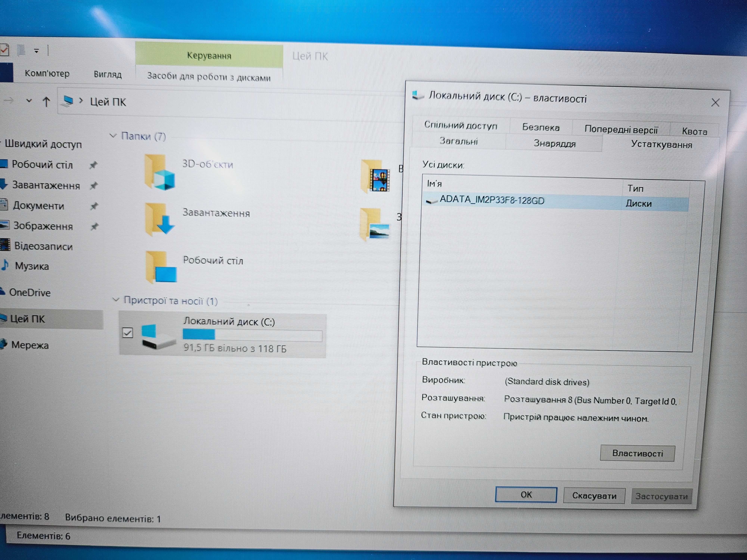The image size is (747, 560).
Task: Switch to Квота tab
Action: (x=694, y=131)
